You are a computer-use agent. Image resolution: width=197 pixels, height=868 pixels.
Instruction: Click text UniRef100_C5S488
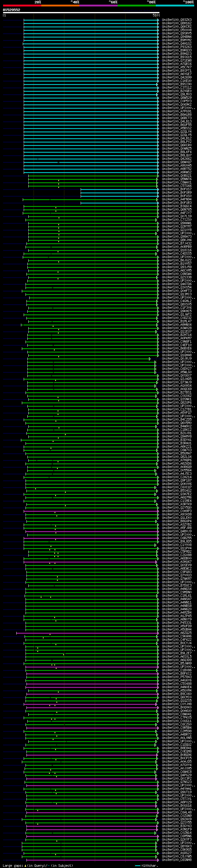pyautogui.click(x=177, y=683)
